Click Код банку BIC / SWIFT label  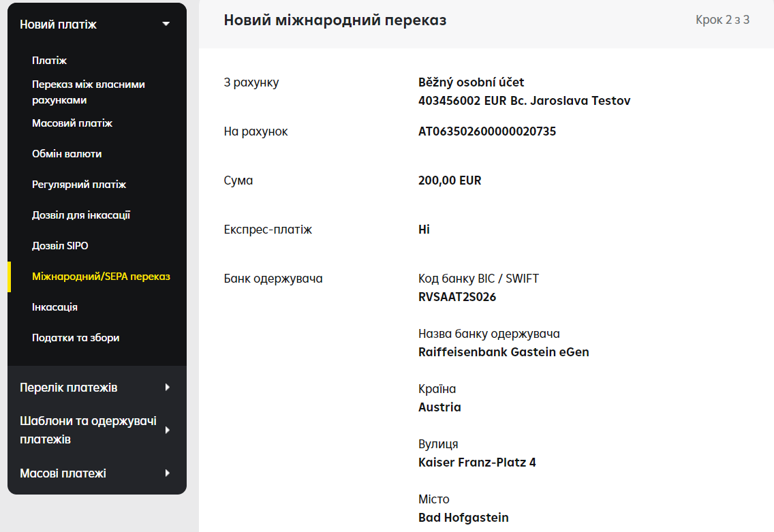(478, 279)
